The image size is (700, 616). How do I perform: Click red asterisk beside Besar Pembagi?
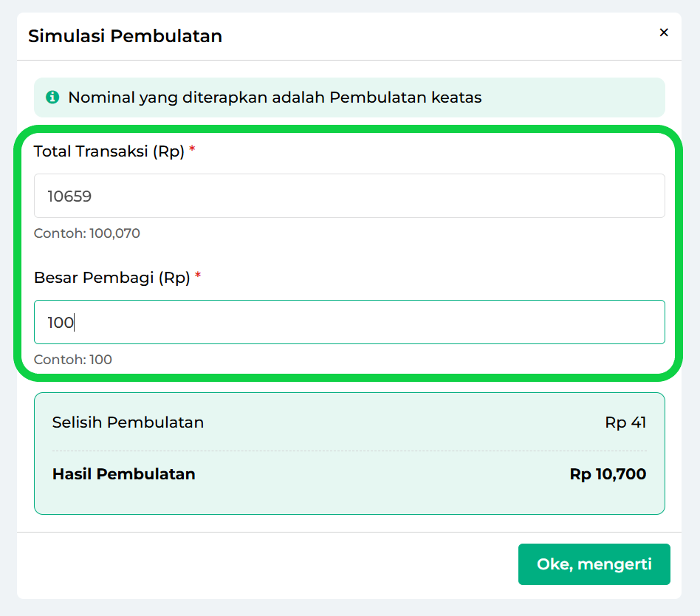tap(198, 276)
